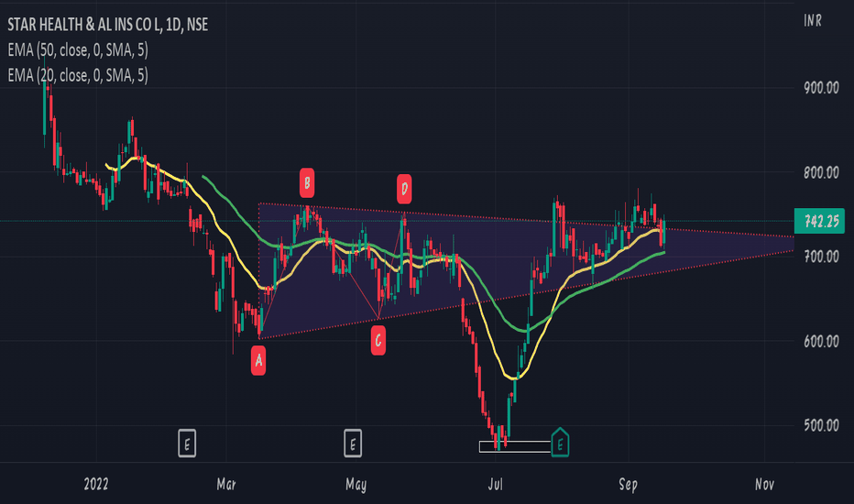Click the INR currency label
The image size is (854, 504).
(x=813, y=21)
